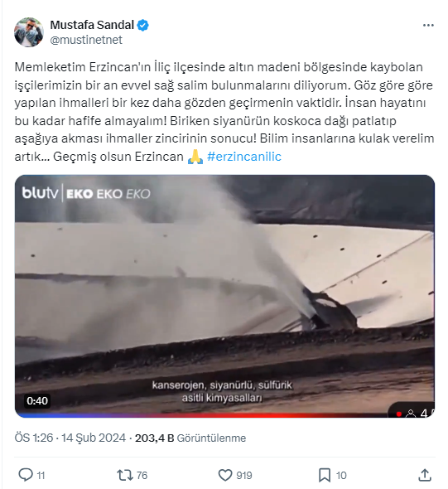Click the video progress bar at bottom
The image size is (448, 489).
click(224, 416)
